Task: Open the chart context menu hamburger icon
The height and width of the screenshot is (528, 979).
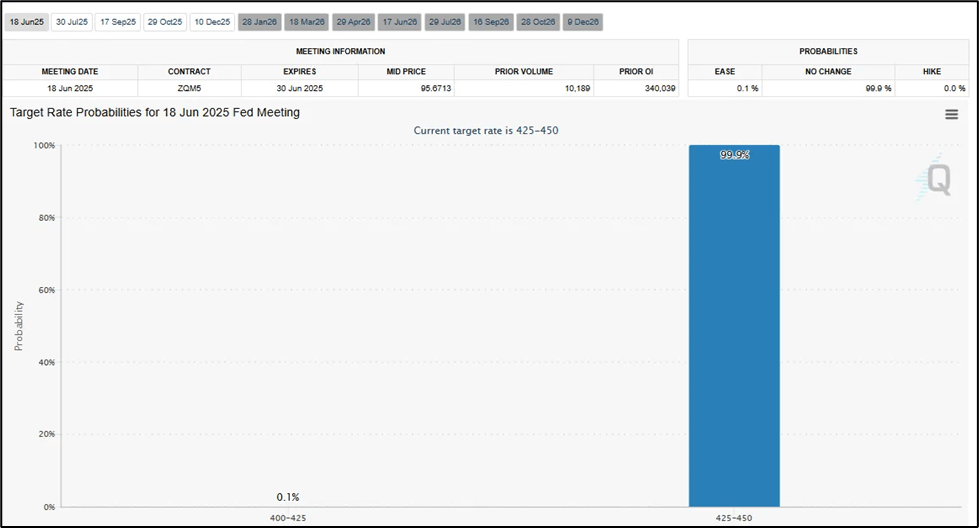Action: 951,115
